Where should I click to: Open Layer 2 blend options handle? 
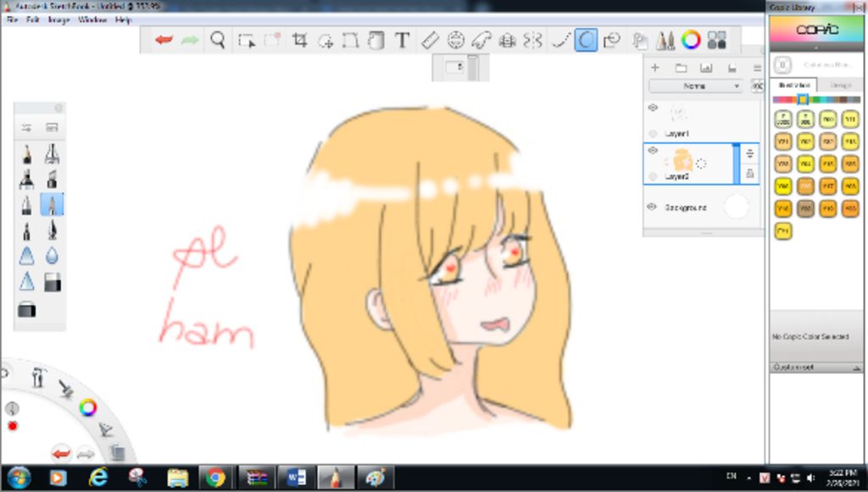point(749,153)
